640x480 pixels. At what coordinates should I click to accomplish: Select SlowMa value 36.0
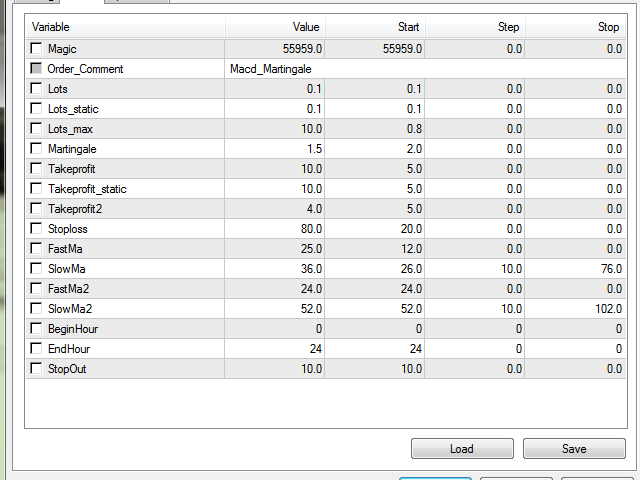(x=311, y=269)
